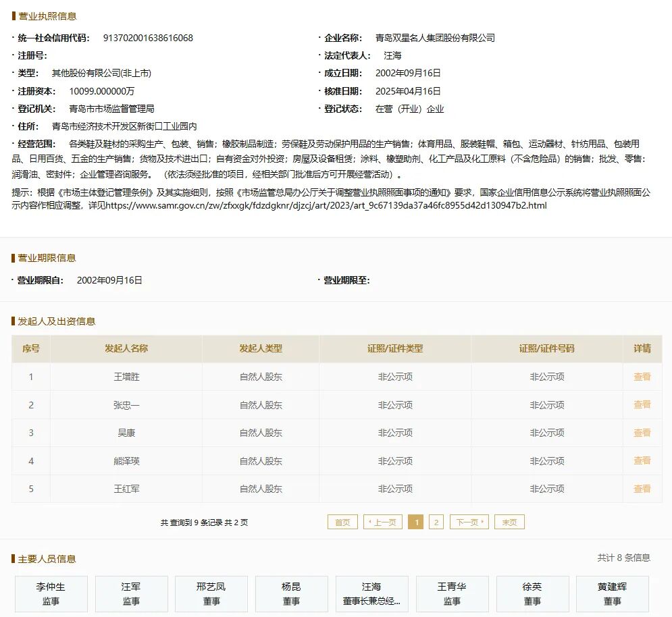Go to first page 首页
This screenshot has height=617, width=672.
[x=342, y=522]
